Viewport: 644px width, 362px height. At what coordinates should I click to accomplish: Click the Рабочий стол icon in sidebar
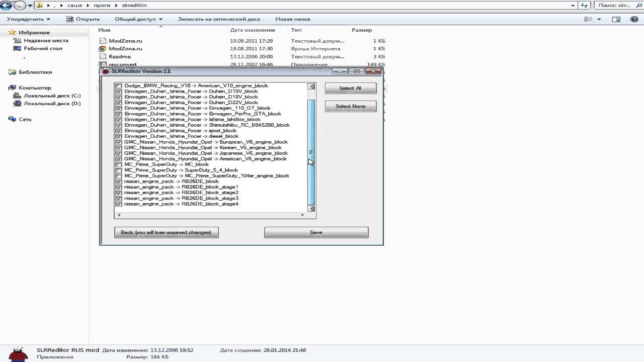point(18,48)
